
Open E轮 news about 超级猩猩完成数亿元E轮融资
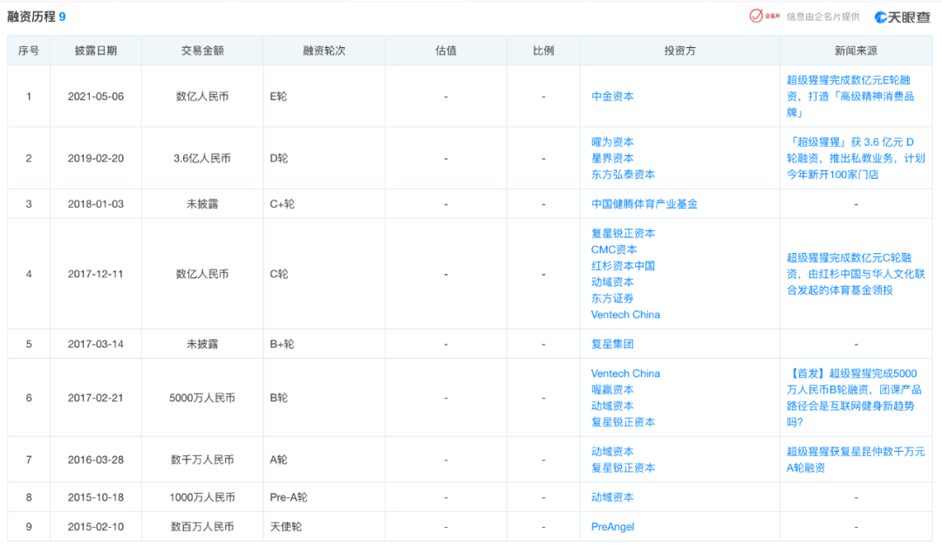pyautogui.click(x=850, y=96)
